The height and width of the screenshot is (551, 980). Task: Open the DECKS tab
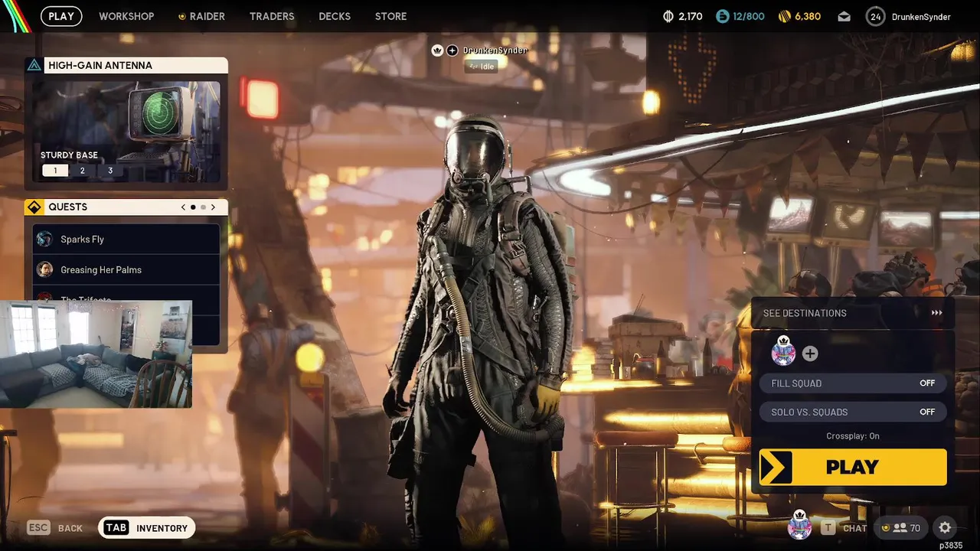335,16
